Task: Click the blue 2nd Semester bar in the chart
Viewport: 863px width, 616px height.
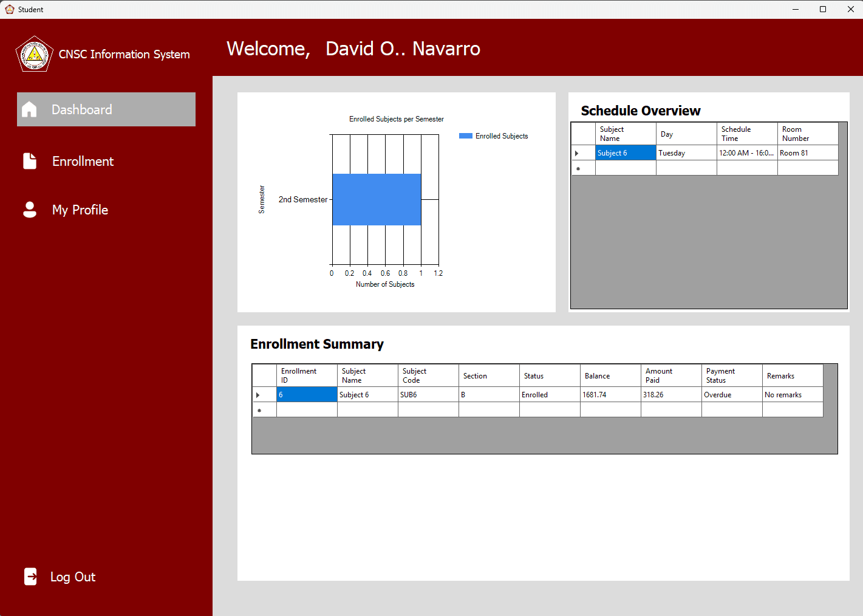Action: tap(377, 199)
